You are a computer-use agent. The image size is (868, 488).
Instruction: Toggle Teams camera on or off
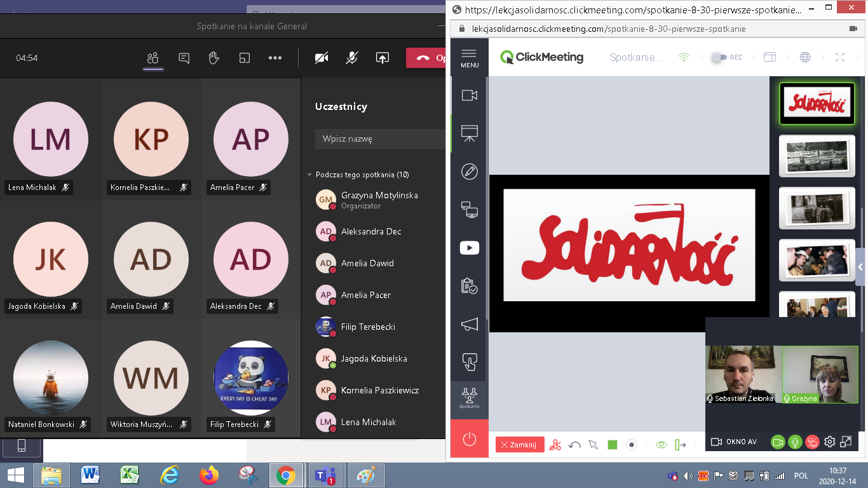tap(322, 58)
